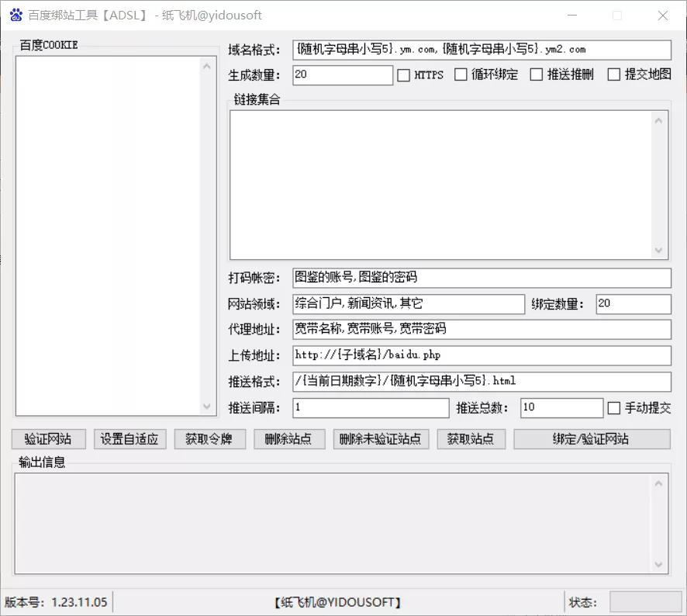Click the 绑定/验证网站 button

click(x=592, y=439)
